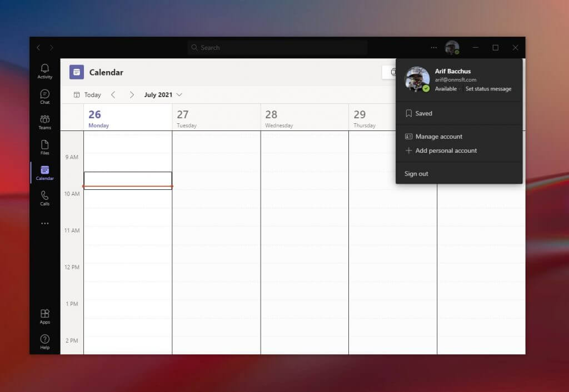This screenshot has width=569, height=392.
Task: Go to next week arrow
Action: (132, 94)
